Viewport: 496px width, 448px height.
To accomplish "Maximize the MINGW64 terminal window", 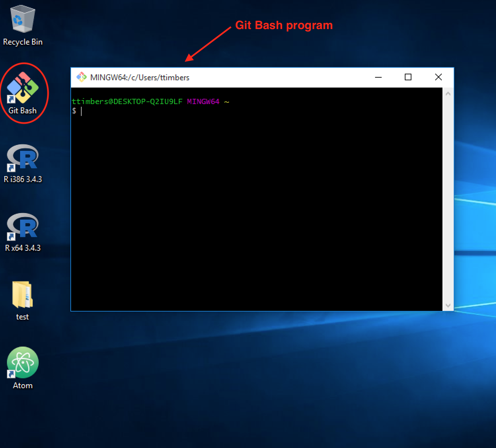I will tap(408, 77).
